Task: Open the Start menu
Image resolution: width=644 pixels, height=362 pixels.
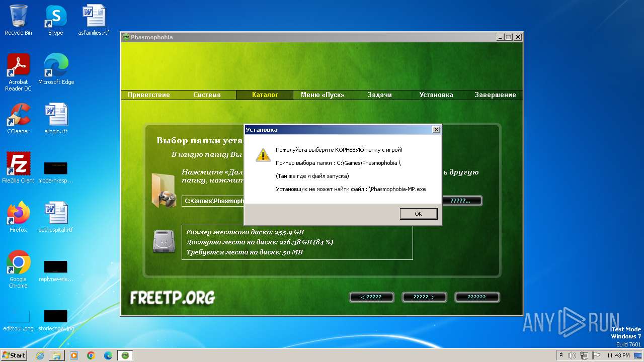Action: click(14, 355)
